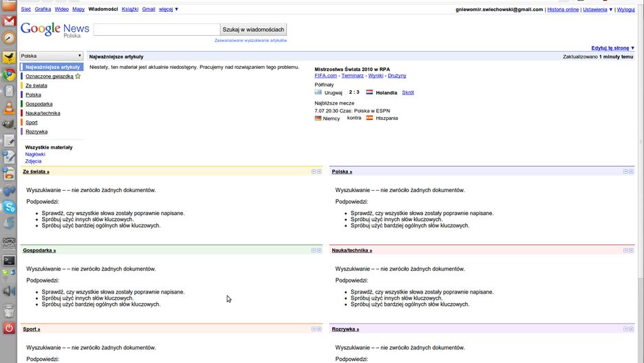Close the Nauka/technika section box
This screenshot has width=644, height=363.
[x=630, y=250]
